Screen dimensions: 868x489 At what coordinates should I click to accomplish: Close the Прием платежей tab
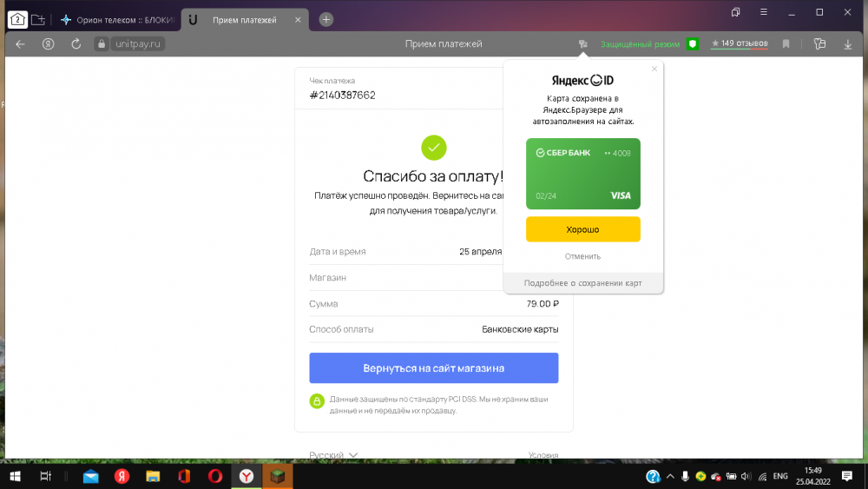click(298, 20)
